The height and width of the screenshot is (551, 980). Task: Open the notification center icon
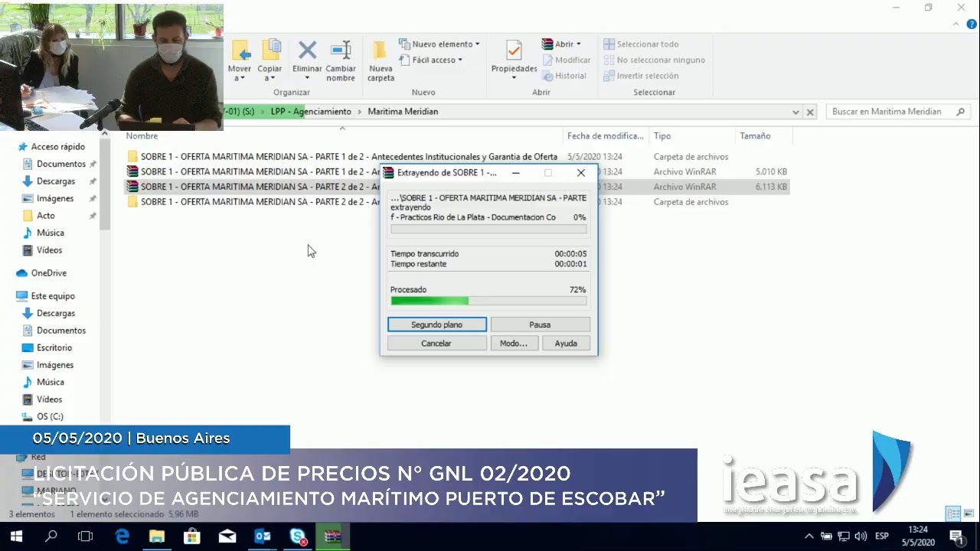point(956,536)
